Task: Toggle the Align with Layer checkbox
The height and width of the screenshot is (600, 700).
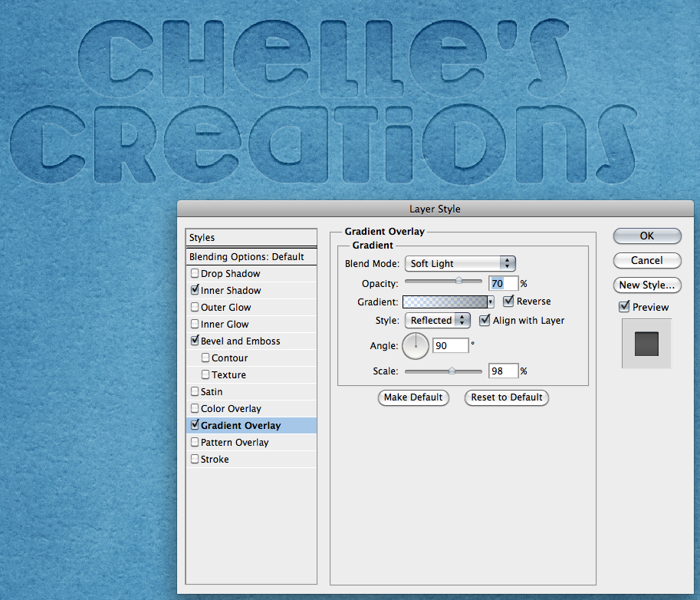Action: tap(485, 320)
